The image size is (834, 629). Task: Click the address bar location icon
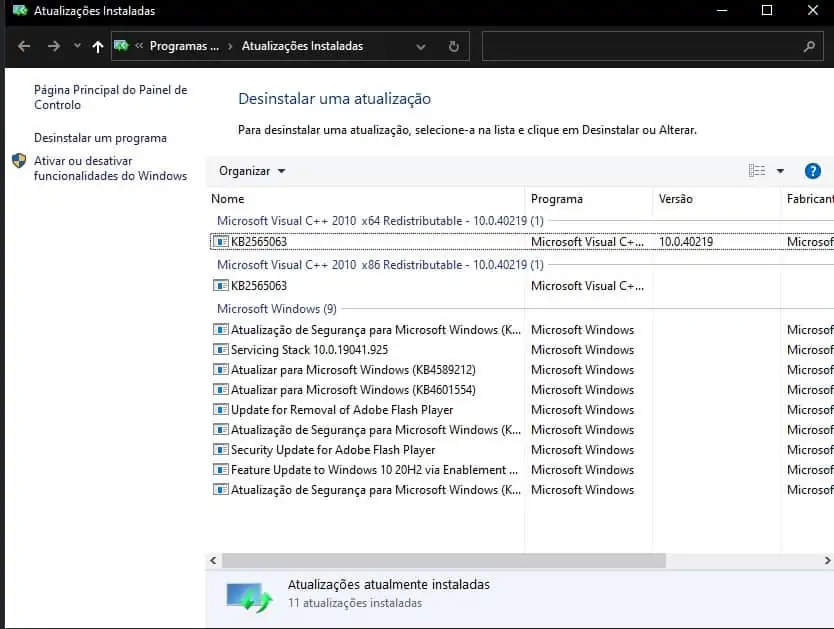121,46
